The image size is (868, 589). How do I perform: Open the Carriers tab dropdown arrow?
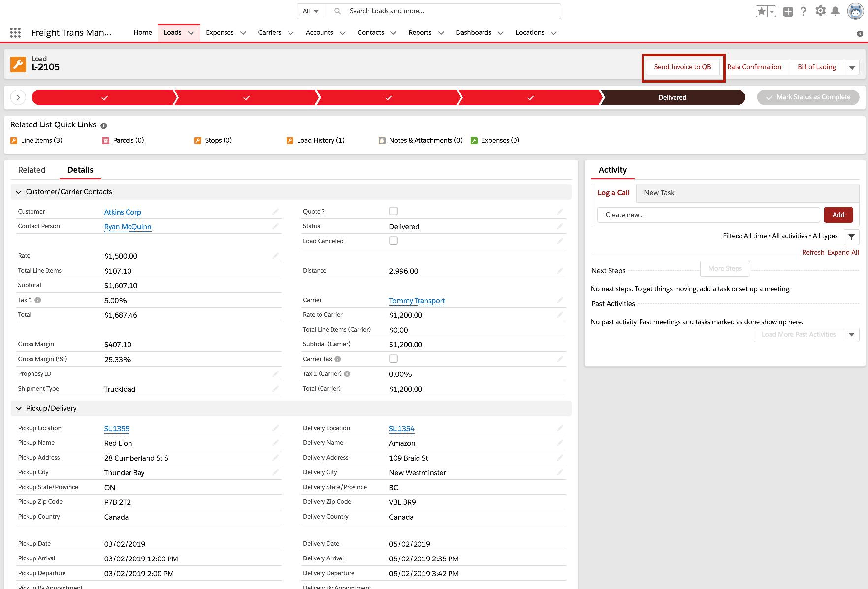click(x=291, y=33)
